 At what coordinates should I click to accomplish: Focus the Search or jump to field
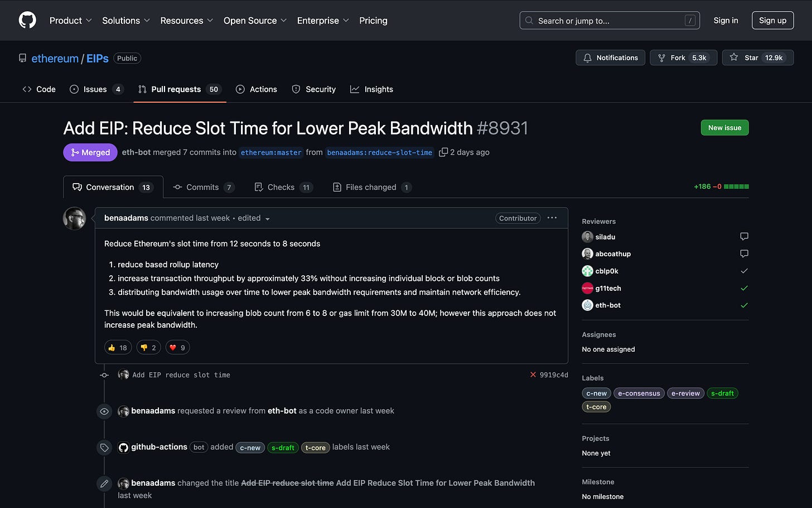[x=610, y=21]
